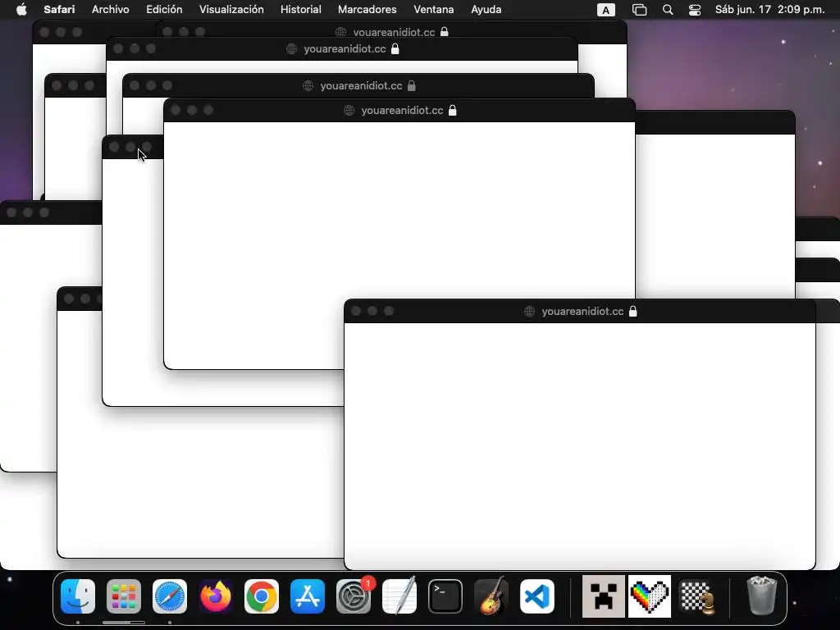Image resolution: width=840 pixels, height=630 pixels.
Task: Open Launchpad in the dock
Action: pos(124,596)
